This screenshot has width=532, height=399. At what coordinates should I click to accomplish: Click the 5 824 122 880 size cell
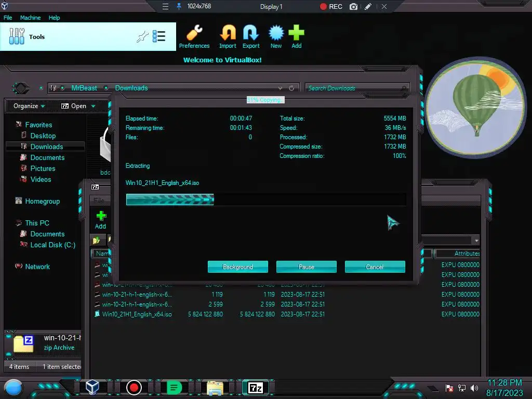[205, 314]
